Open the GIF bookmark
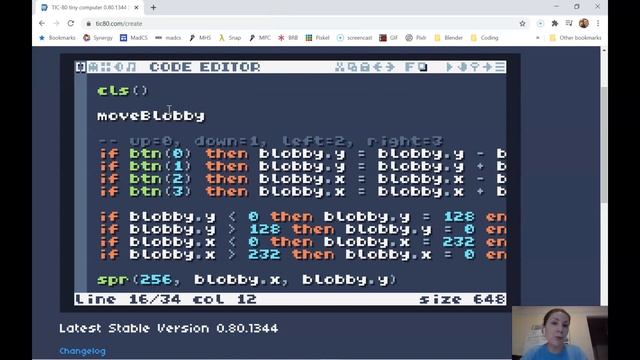The width and height of the screenshot is (640, 360). (x=389, y=38)
